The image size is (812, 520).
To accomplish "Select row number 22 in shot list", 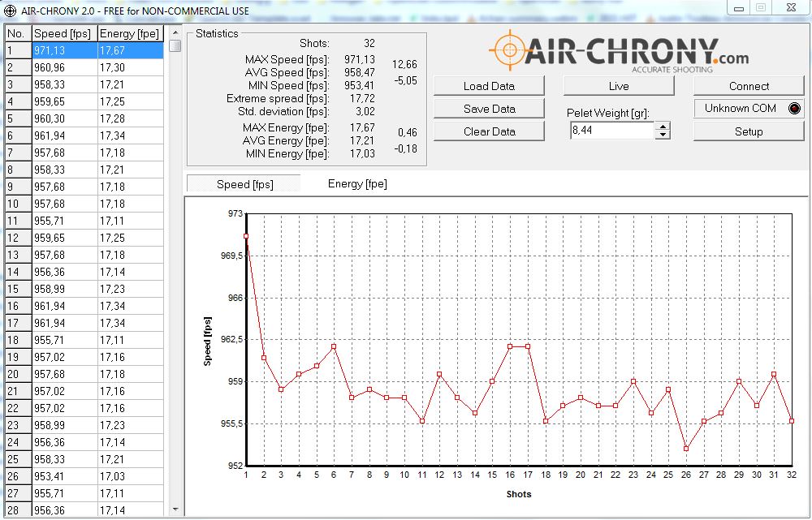I will click(19, 409).
